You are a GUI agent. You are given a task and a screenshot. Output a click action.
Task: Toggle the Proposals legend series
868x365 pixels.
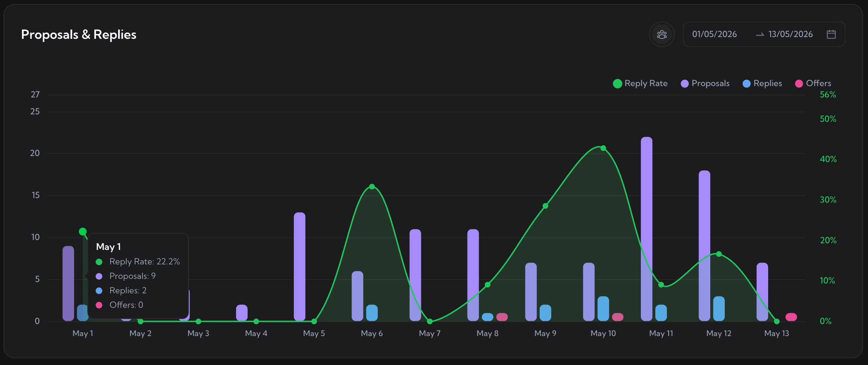coord(705,83)
